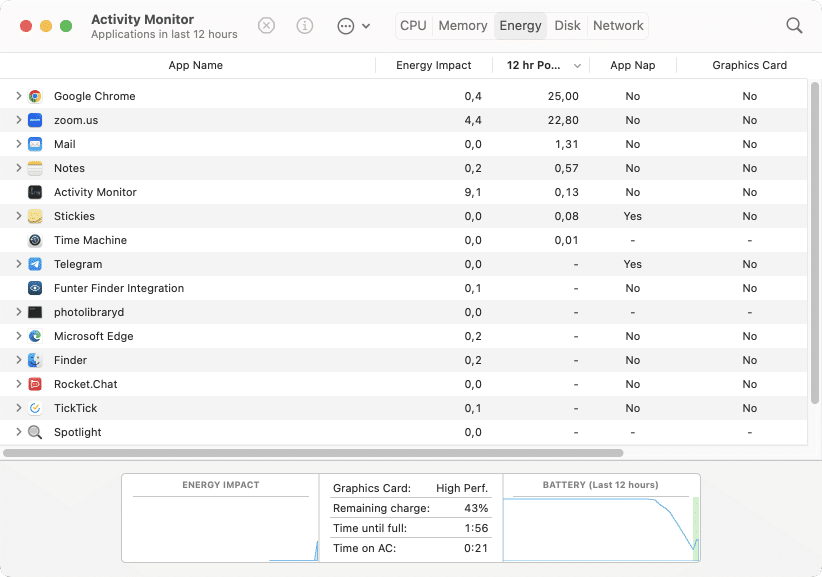The image size is (822, 577).
Task: Click the zoom.us app icon
Action: 35,120
